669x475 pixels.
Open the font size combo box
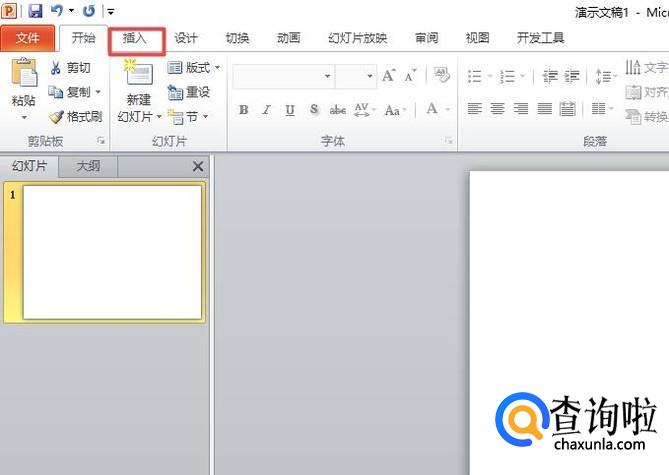[356, 76]
